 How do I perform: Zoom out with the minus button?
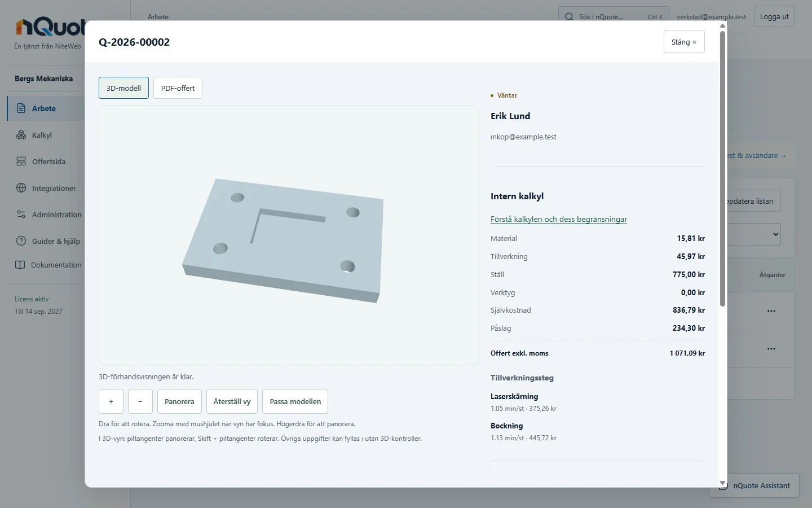tap(140, 401)
